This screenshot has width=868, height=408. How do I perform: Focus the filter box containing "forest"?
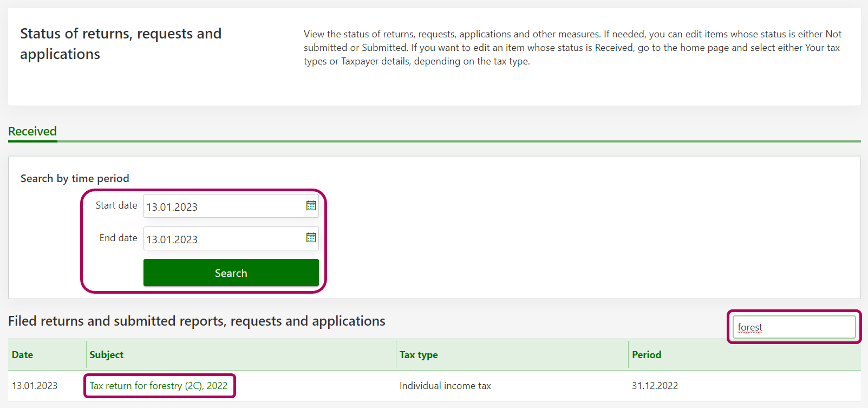click(x=793, y=327)
